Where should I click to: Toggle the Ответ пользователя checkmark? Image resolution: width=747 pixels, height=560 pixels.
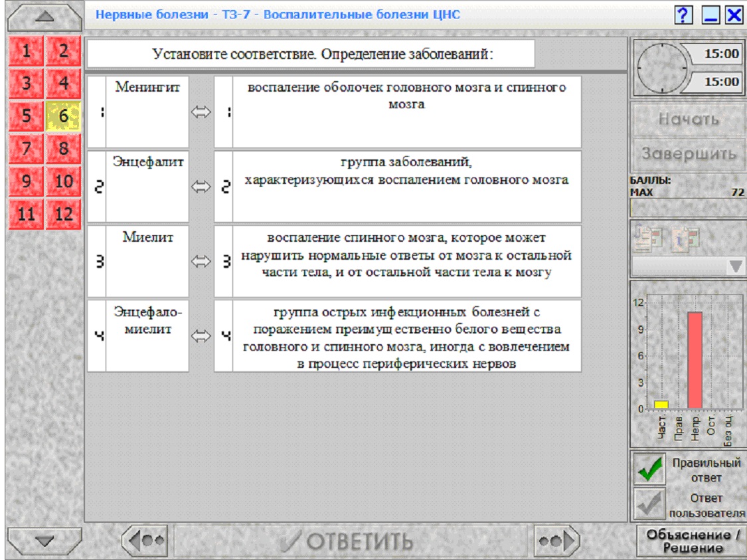point(650,504)
